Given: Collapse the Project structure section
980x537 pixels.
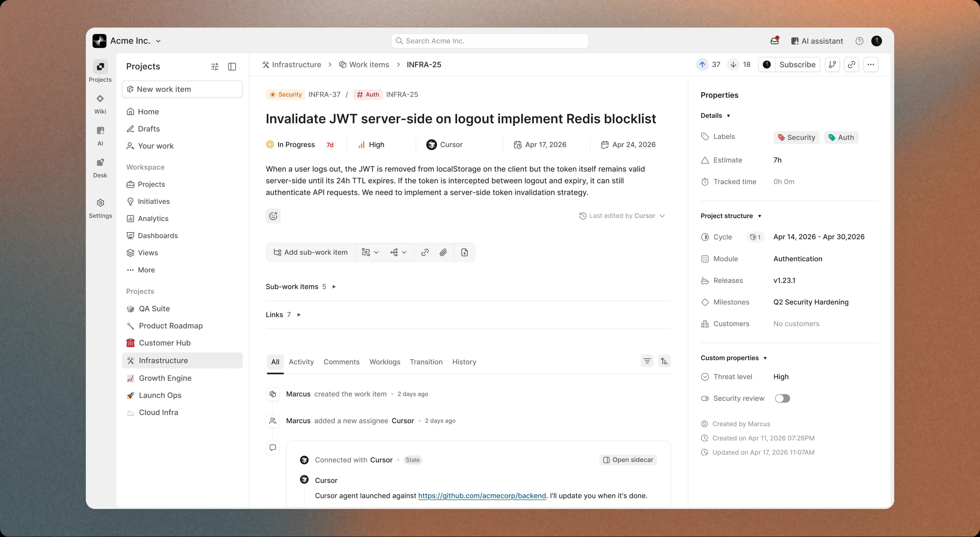Looking at the screenshot, I should tap(731, 216).
